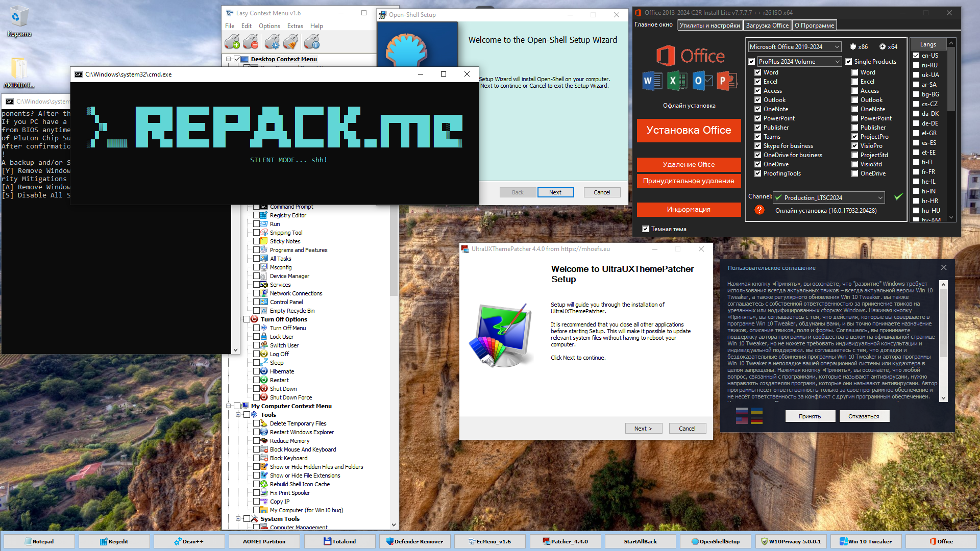This screenshot has height=551, width=980.
Task: Click the About mouse-info icon
Action: click(x=312, y=41)
